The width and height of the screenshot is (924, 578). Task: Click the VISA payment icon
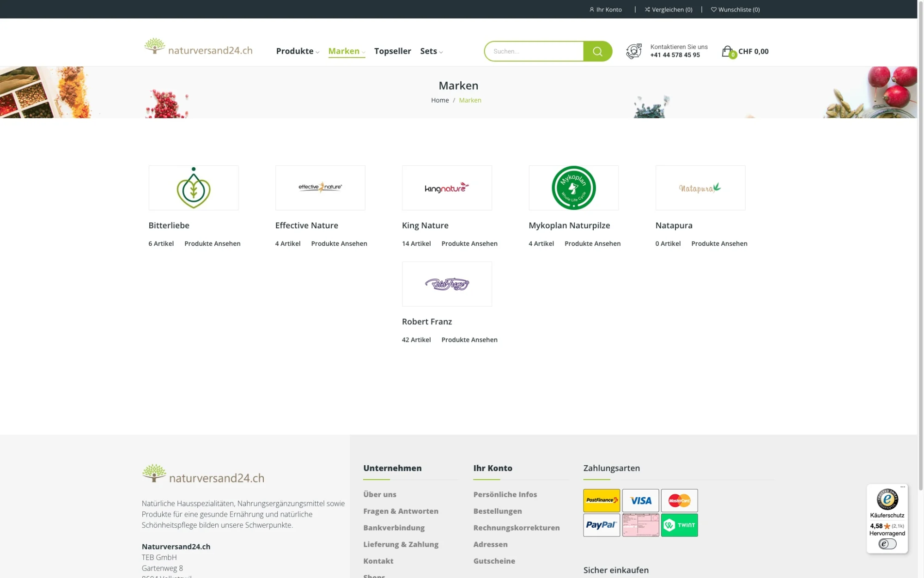tap(640, 500)
